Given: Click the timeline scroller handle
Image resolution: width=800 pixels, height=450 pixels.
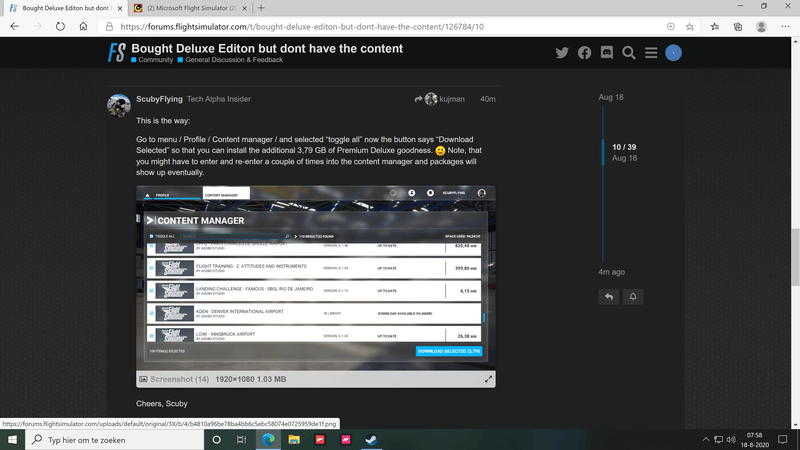Looking at the screenshot, I should (603, 152).
